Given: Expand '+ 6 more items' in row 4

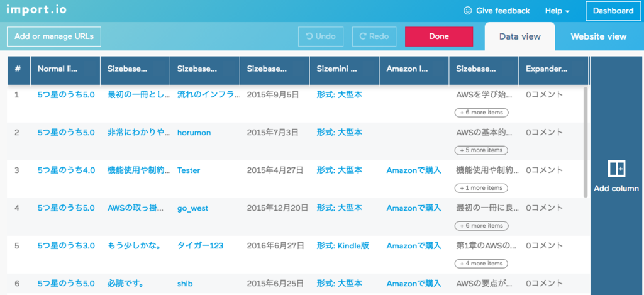Looking at the screenshot, I should pos(481,226).
